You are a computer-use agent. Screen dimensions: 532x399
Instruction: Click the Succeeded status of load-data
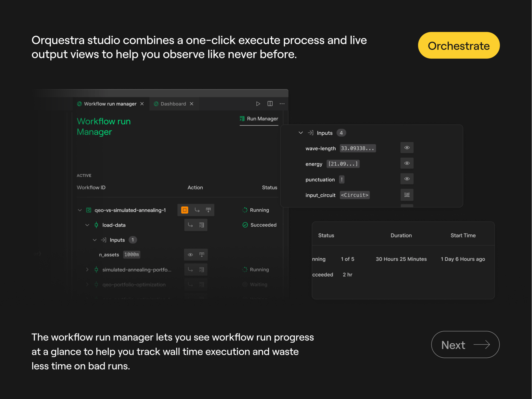260,225
